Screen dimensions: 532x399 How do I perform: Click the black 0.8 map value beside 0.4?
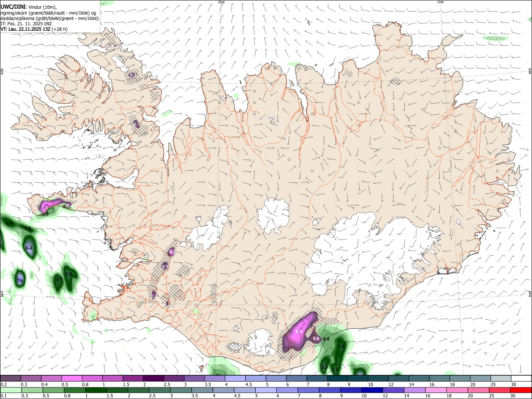tap(326, 339)
